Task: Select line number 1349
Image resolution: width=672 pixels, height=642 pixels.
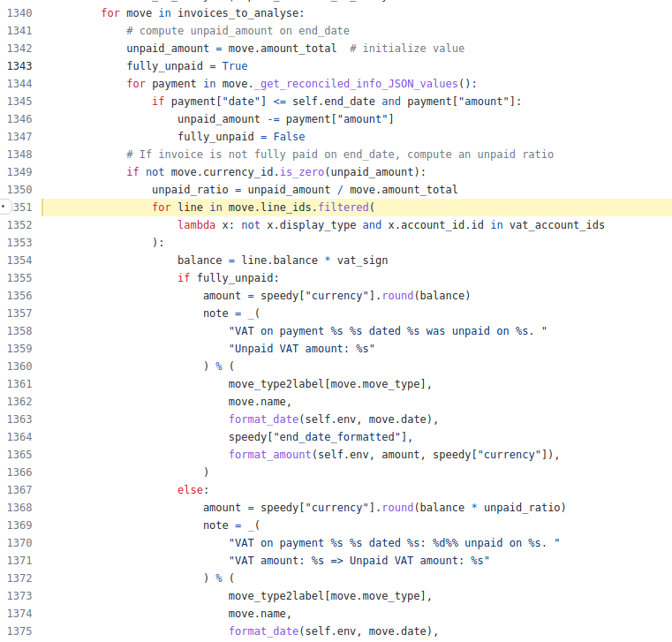Action: tap(19, 172)
